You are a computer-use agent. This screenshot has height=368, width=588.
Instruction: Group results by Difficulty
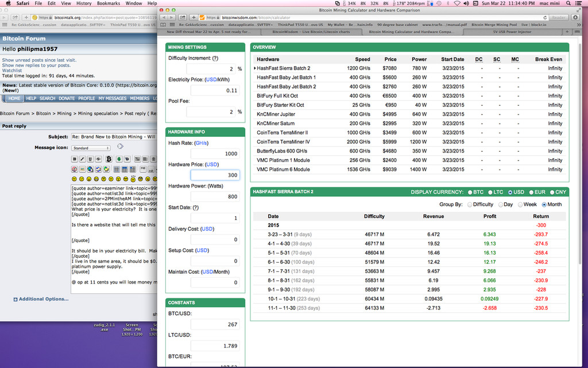(x=470, y=205)
